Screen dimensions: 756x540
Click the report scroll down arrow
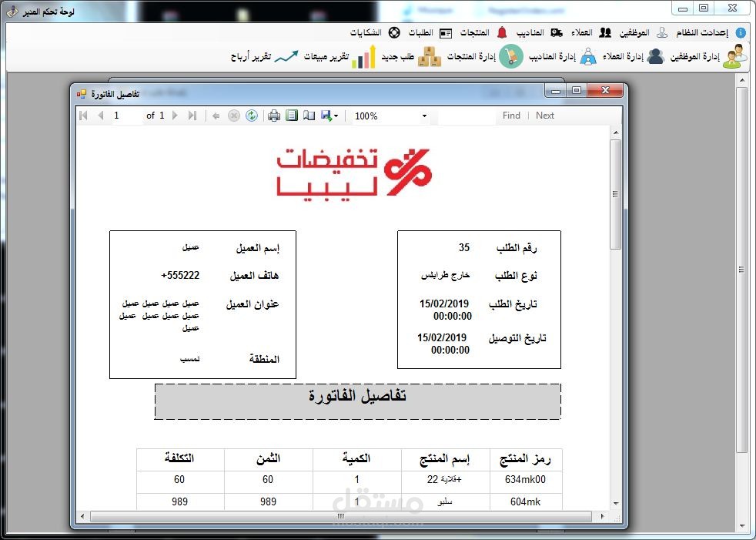616,503
